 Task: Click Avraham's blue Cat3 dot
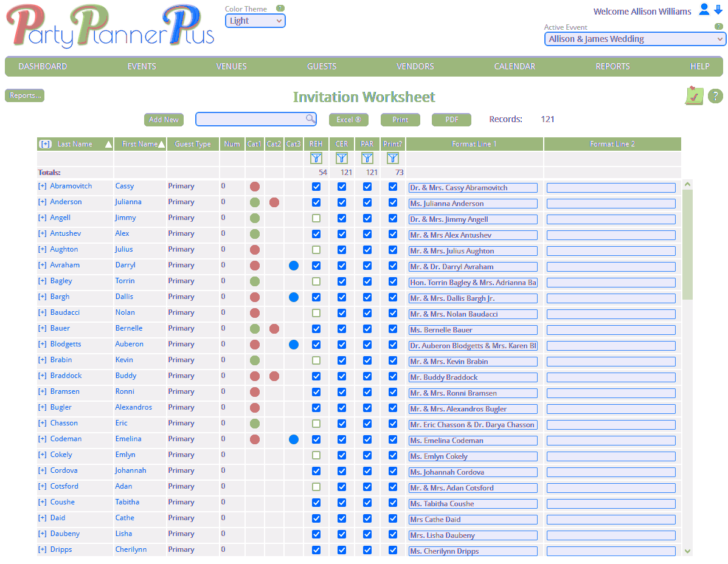click(x=293, y=266)
